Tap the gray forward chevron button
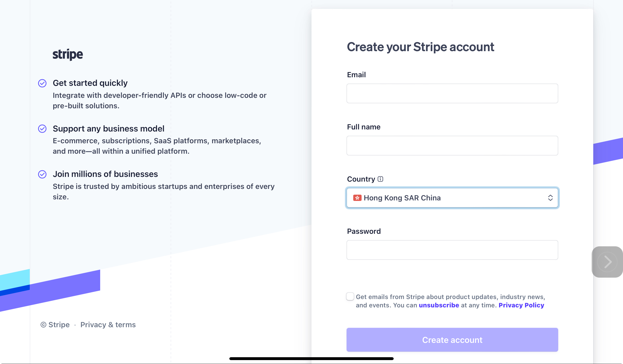Screen dimensions: 623x364 click(607, 262)
